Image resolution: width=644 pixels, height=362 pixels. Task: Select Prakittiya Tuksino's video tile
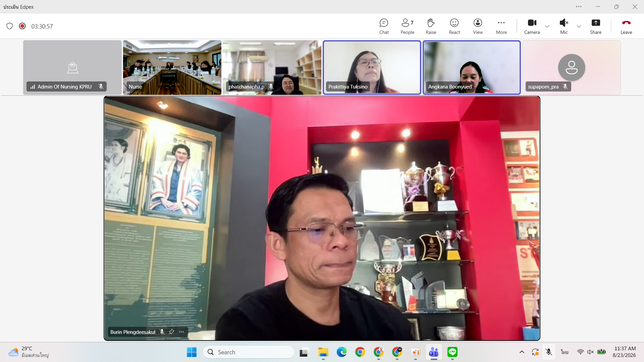click(x=372, y=67)
